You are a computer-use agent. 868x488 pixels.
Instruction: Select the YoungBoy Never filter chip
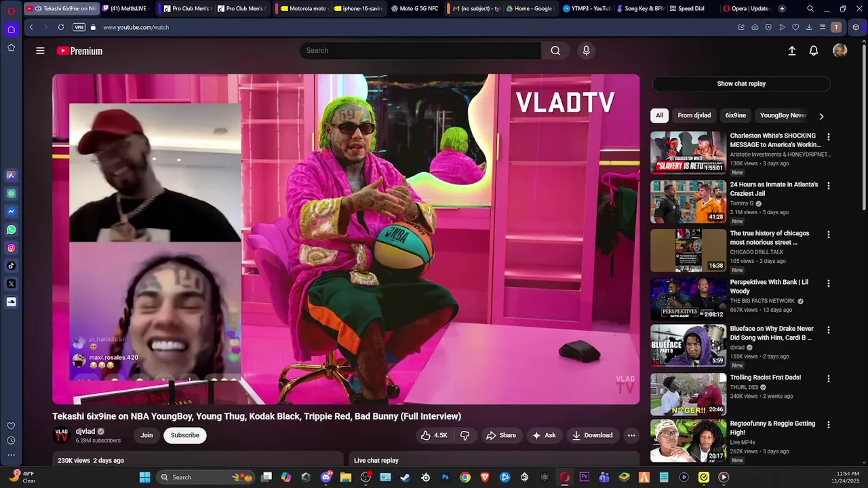(783, 115)
